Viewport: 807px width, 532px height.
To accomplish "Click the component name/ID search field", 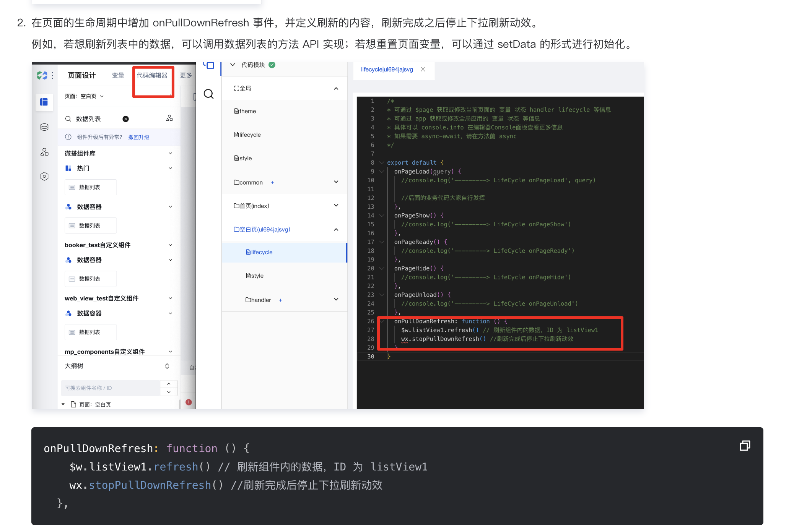I will coord(110,388).
